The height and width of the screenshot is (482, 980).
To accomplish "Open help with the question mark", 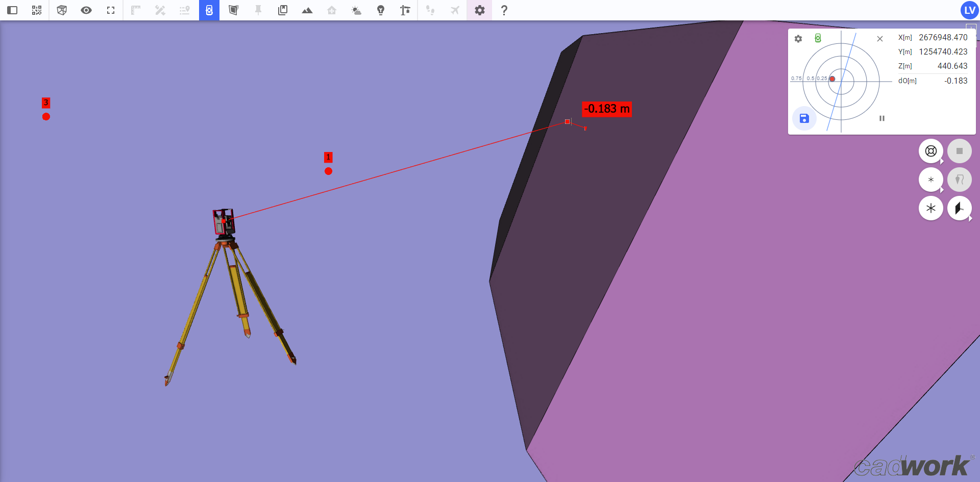I will 504,10.
